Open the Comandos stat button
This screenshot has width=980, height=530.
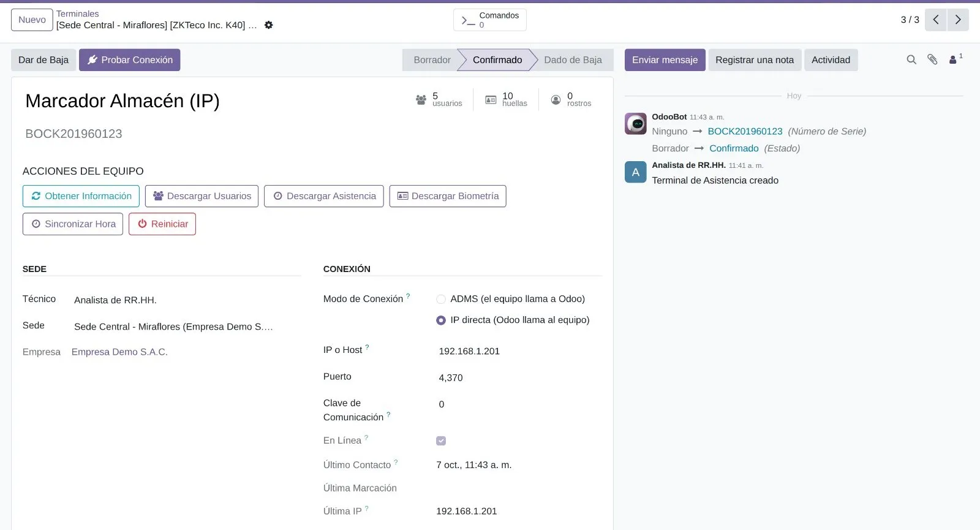pyautogui.click(x=490, y=20)
